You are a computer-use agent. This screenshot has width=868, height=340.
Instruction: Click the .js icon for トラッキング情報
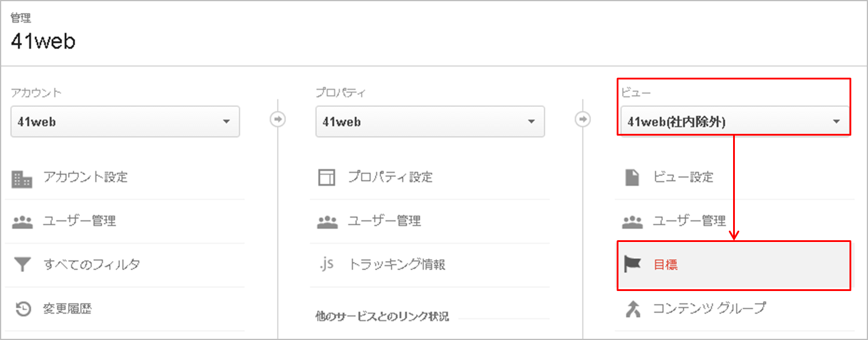(326, 264)
